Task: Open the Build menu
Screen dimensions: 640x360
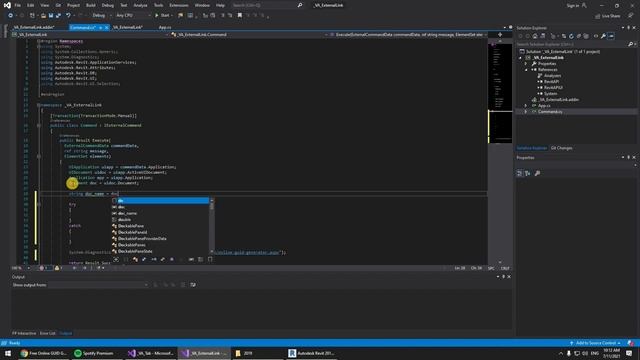Action: tap(91, 5)
